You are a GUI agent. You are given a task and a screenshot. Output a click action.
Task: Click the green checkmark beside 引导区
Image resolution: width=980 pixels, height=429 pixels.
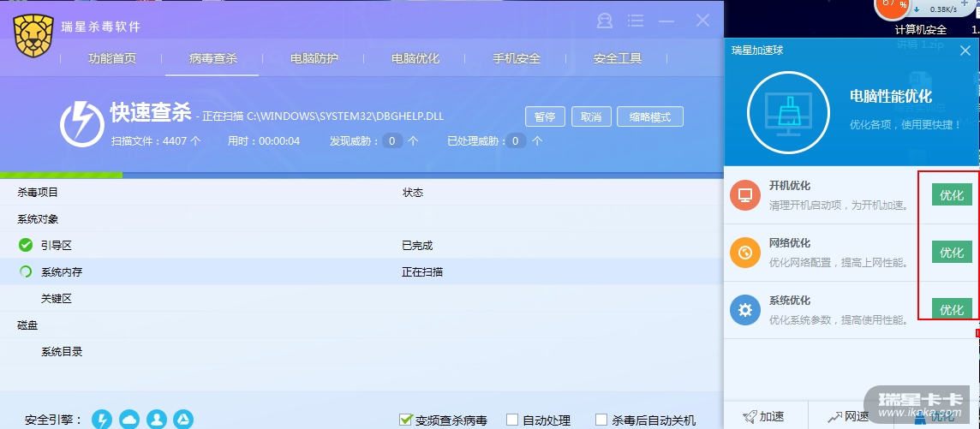click(x=26, y=246)
